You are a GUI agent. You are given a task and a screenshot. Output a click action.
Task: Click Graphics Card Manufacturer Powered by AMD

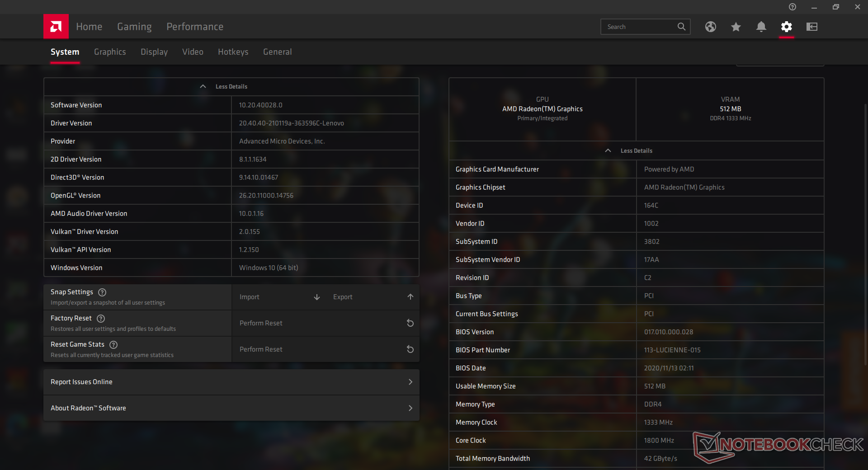point(669,169)
